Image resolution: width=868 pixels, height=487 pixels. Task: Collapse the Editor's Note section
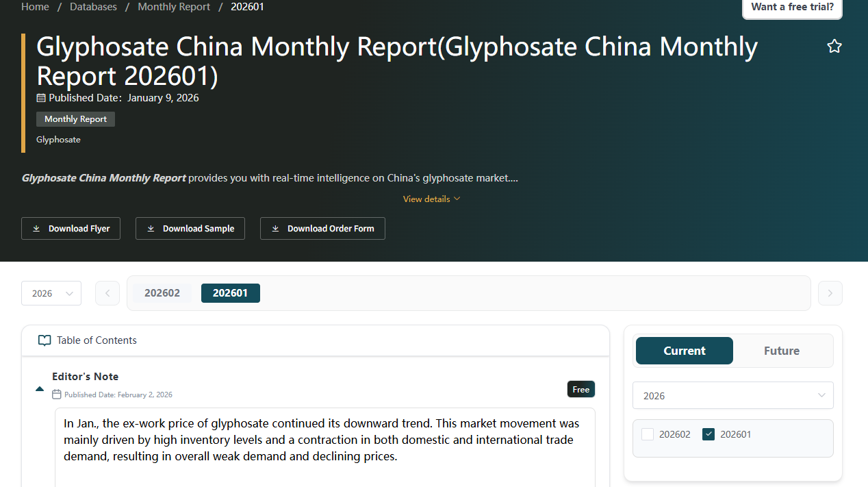[39, 388]
